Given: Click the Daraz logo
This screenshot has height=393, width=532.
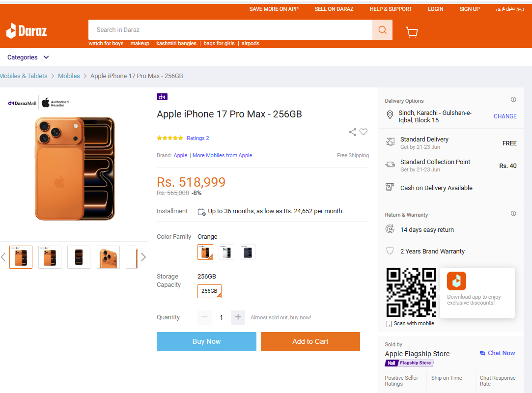Looking at the screenshot, I should point(27,31).
